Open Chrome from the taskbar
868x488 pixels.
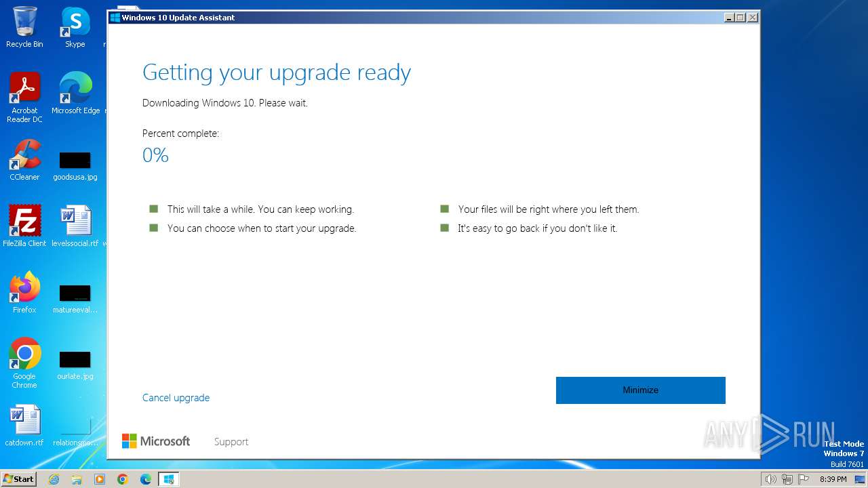tap(123, 479)
